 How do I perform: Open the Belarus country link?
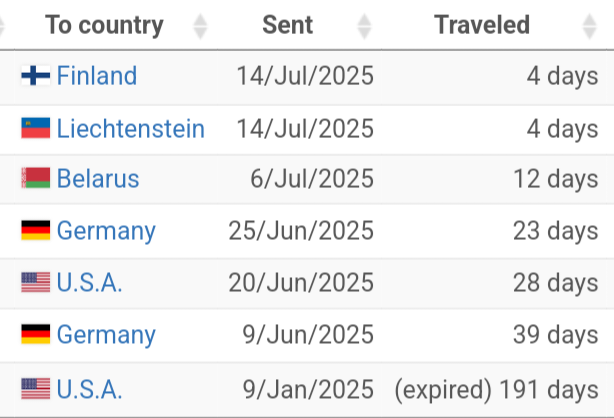pyautogui.click(x=98, y=179)
